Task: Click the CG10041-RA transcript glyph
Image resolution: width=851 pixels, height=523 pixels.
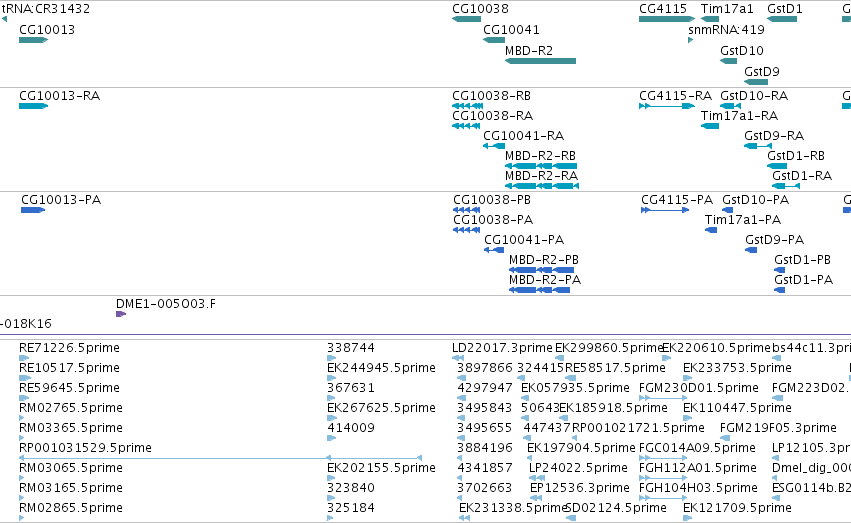Action: click(494, 146)
